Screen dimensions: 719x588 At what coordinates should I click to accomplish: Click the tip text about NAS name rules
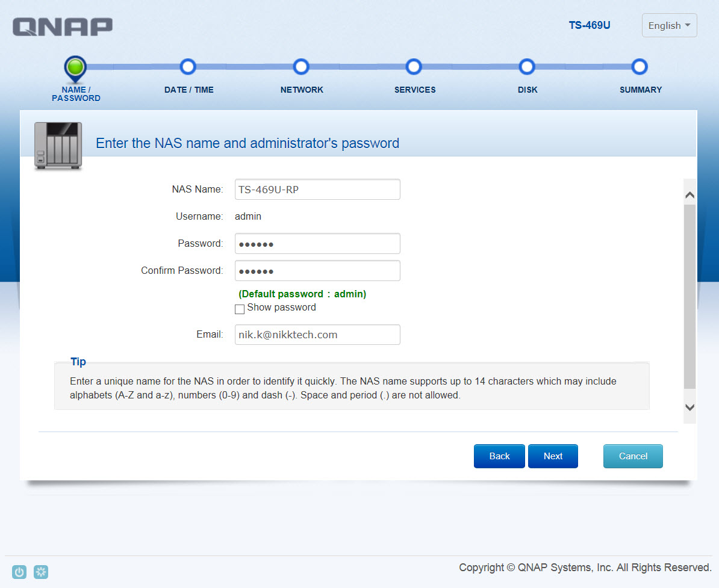343,388
